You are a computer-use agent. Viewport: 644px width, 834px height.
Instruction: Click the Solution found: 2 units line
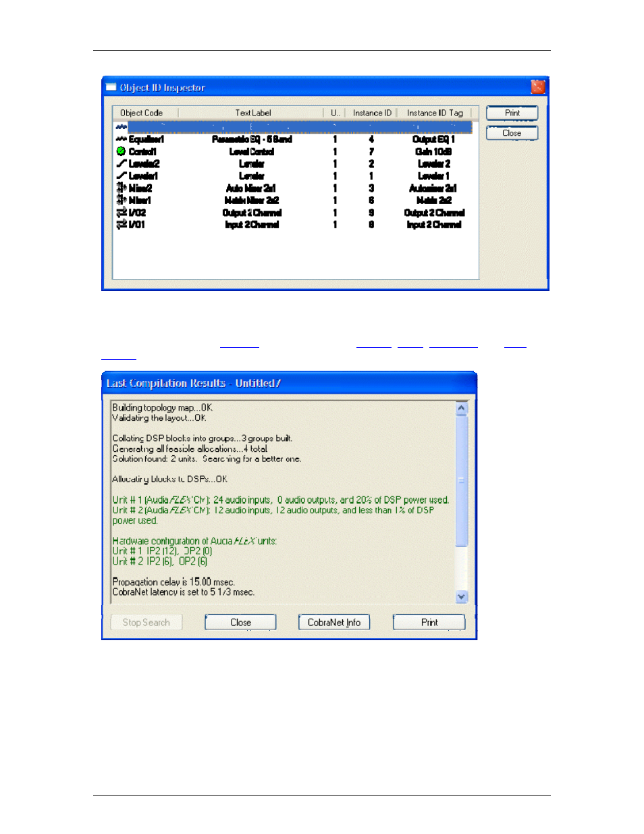coord(207,459)
